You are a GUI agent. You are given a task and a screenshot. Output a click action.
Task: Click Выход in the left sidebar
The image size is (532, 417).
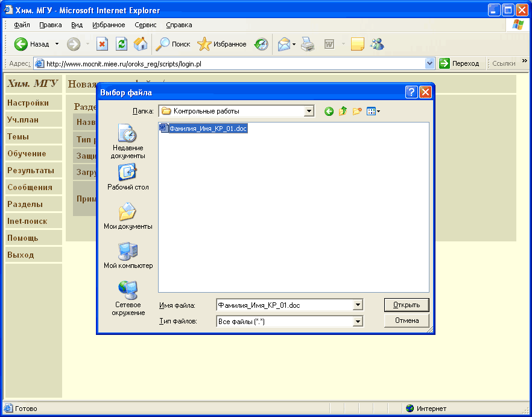(34, 255)
